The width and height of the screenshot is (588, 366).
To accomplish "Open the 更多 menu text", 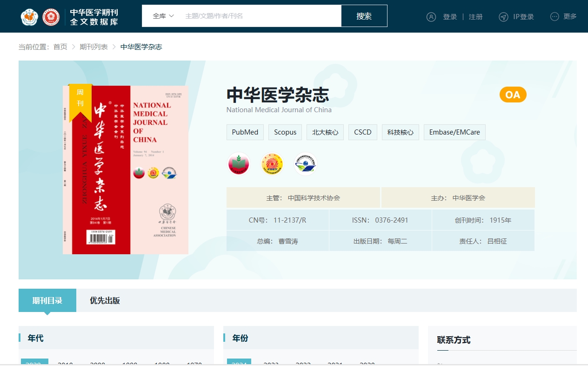I will click(570, 16).
